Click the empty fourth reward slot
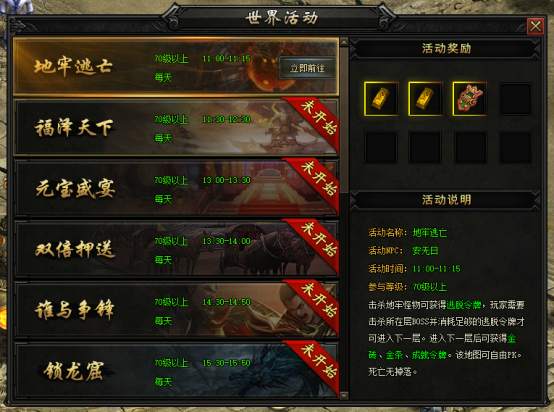 point(515,99)
